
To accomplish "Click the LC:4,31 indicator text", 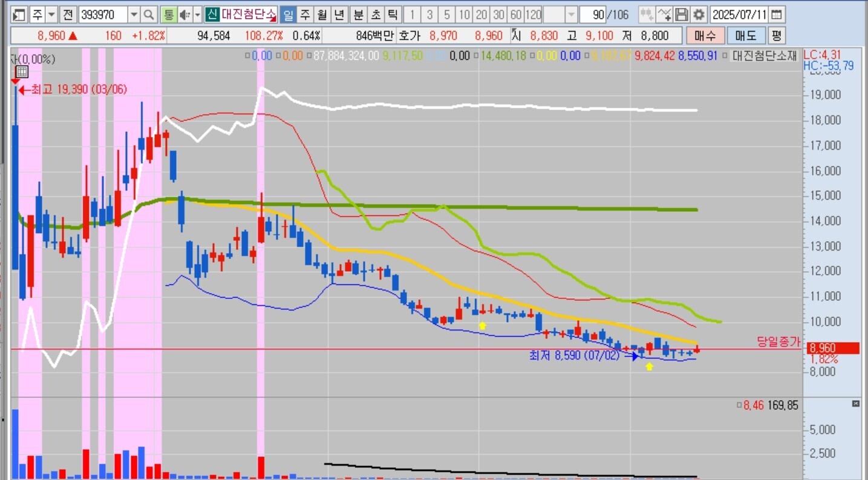I will coord(821,54).
